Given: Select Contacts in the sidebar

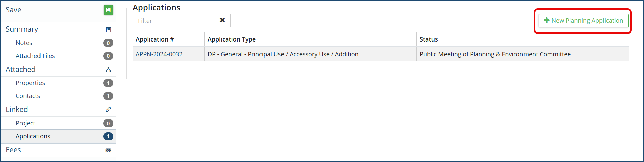Looking at the screenshot, I should coord(28,96).
